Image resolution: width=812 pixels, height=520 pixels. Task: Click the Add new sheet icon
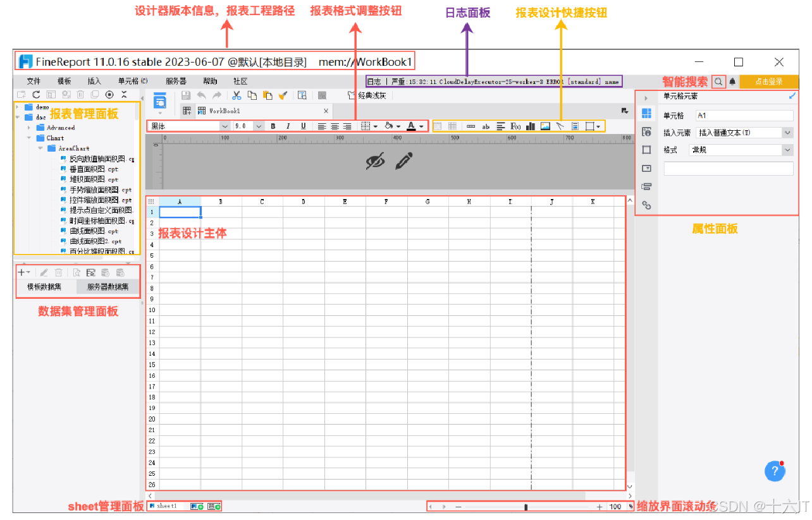point(197,507)
